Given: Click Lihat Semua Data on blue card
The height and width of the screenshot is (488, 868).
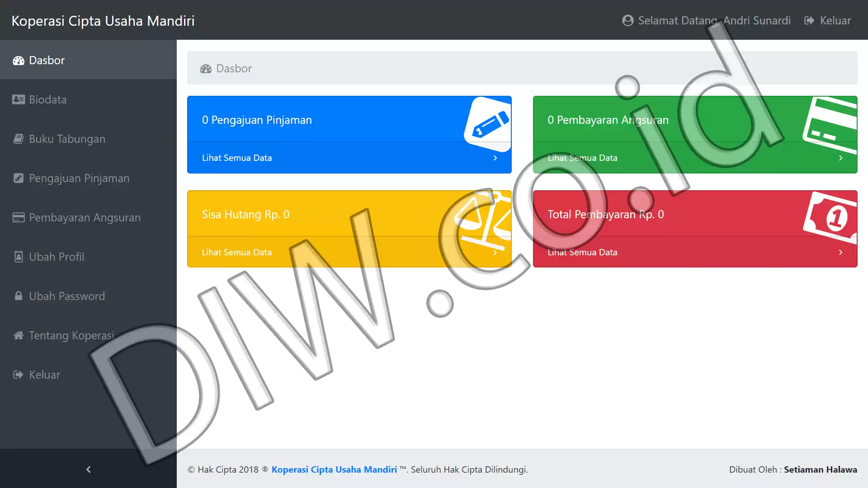Looking at the screenshot, I should (x=237, y=158).
